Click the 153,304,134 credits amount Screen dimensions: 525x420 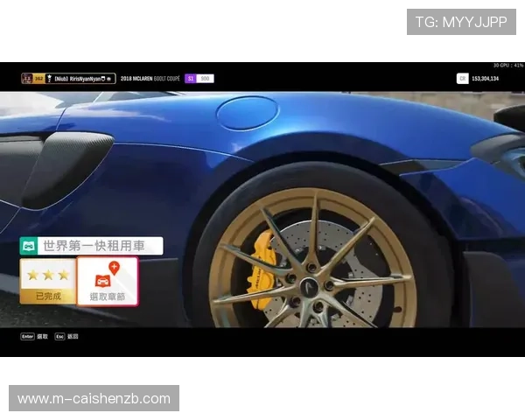[x=485, y=79]
